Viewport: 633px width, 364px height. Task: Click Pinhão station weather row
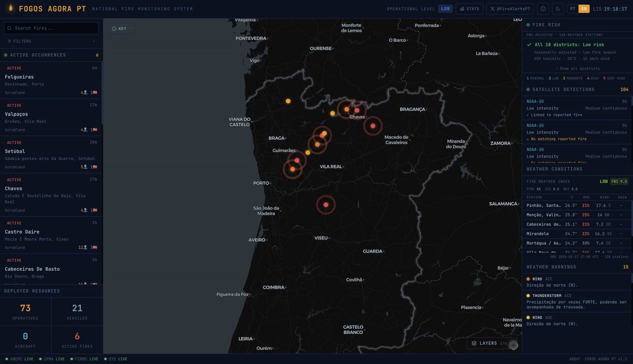tap(577, 205)
